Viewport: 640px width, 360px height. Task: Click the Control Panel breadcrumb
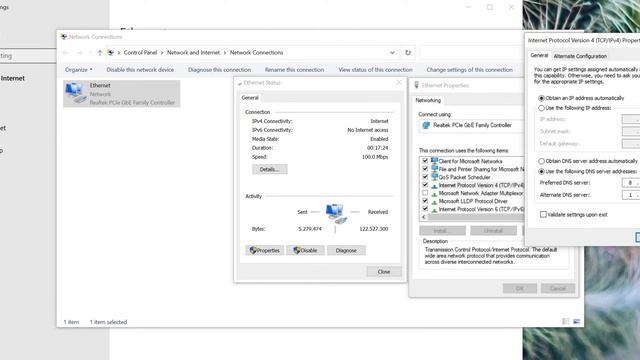[x=140, y=53]
